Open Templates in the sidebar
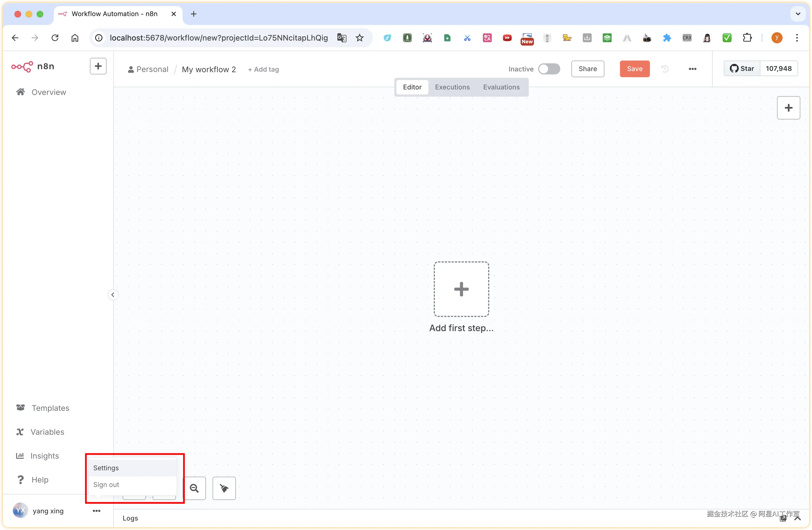The image size is (812, 530). (x=50, y=408)
